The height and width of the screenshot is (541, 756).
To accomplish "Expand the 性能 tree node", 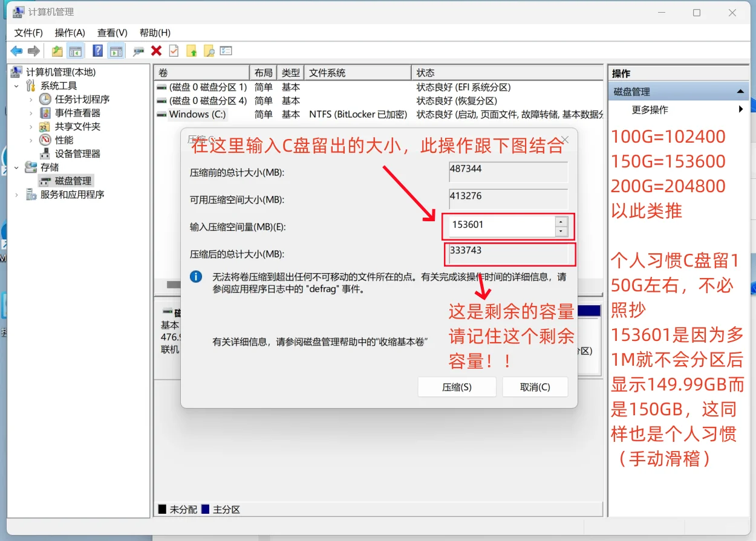I will click(31, 140).
